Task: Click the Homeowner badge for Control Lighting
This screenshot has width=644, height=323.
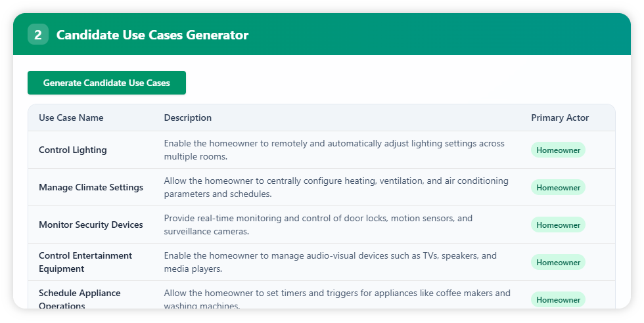Action: pos(558,150)
